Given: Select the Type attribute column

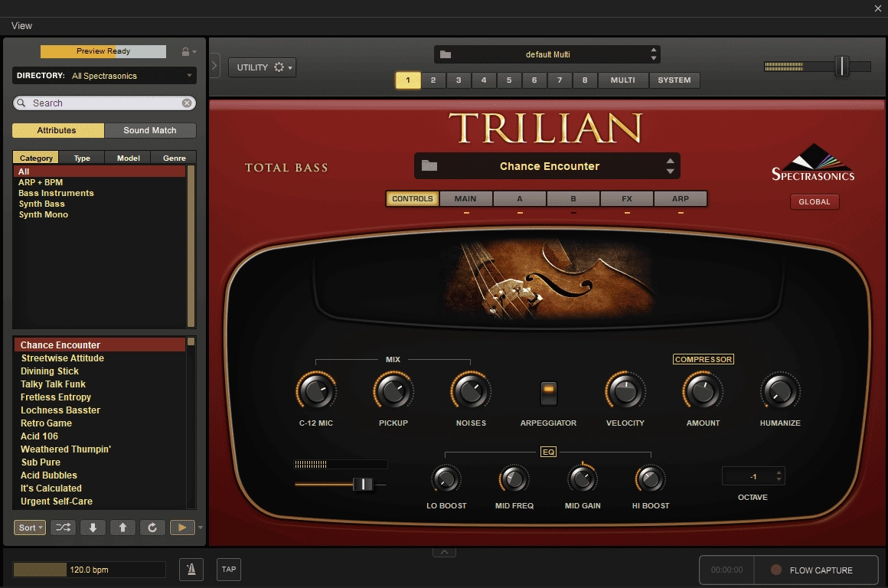Looking at the screenshot, I should [82, 158].
